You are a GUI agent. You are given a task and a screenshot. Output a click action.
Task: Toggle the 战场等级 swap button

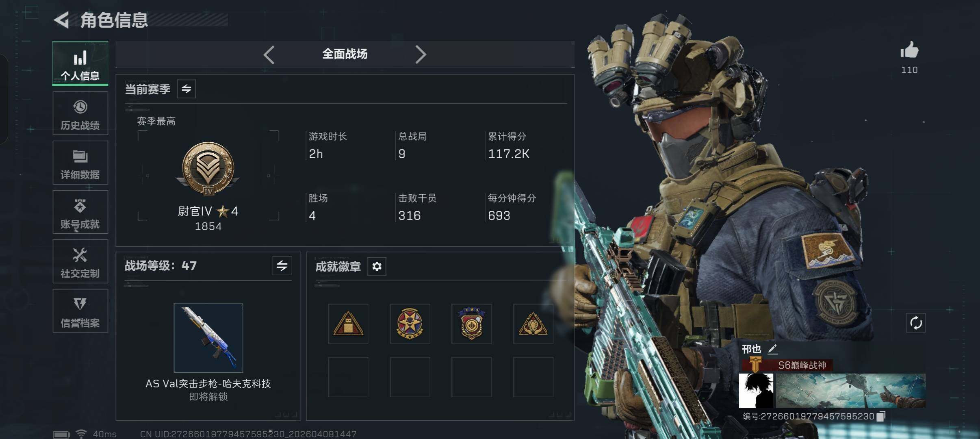point(282,266)
